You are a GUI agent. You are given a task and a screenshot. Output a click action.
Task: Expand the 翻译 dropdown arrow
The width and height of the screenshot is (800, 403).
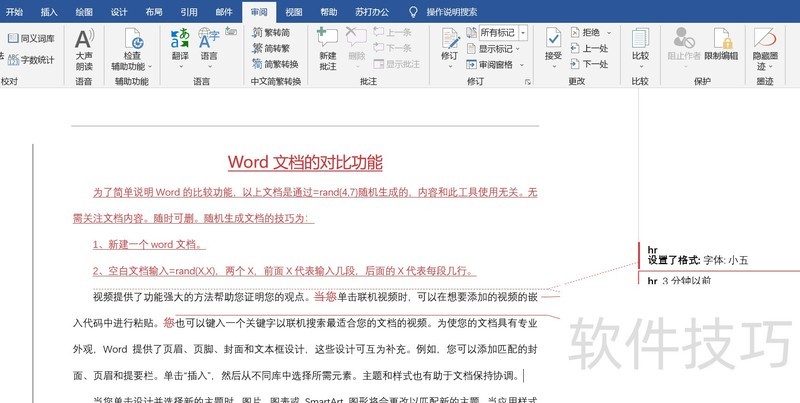180,67
